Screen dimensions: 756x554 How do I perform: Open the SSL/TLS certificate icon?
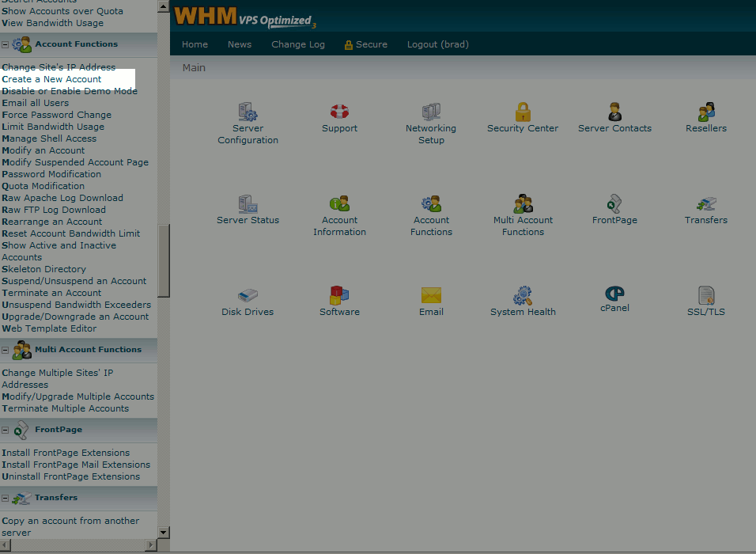[x=706, y=295]
